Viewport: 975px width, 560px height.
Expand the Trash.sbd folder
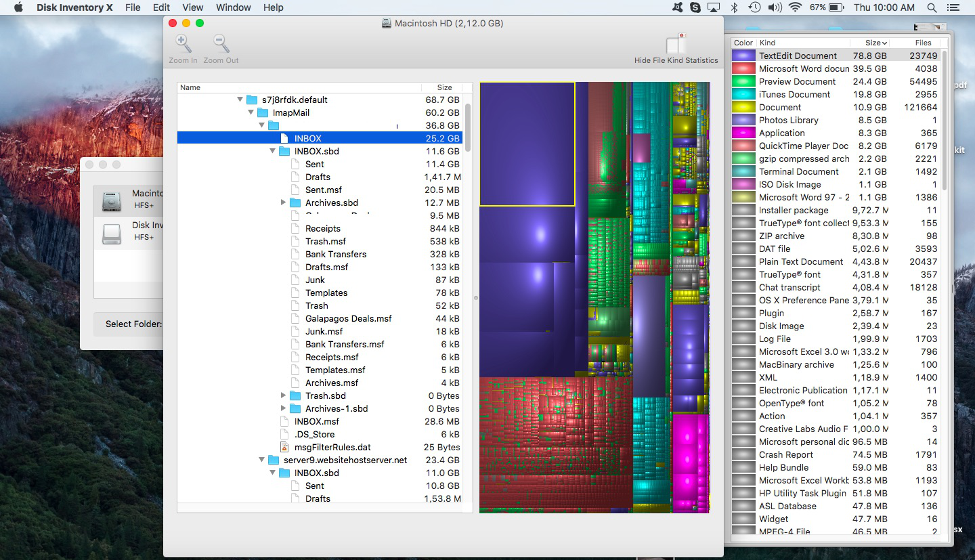pos(284,396)
